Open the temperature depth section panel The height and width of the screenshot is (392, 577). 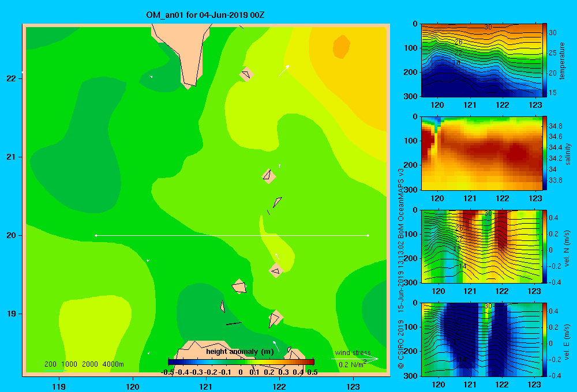(482, 61)
